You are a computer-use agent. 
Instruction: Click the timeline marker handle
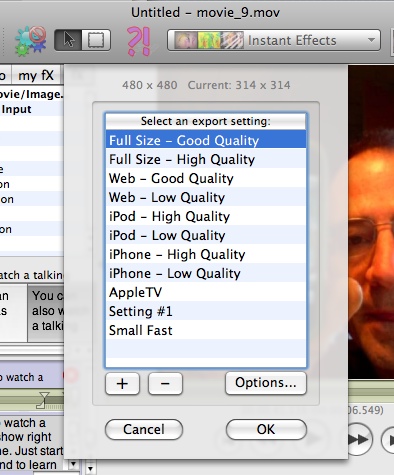point(43,400)
